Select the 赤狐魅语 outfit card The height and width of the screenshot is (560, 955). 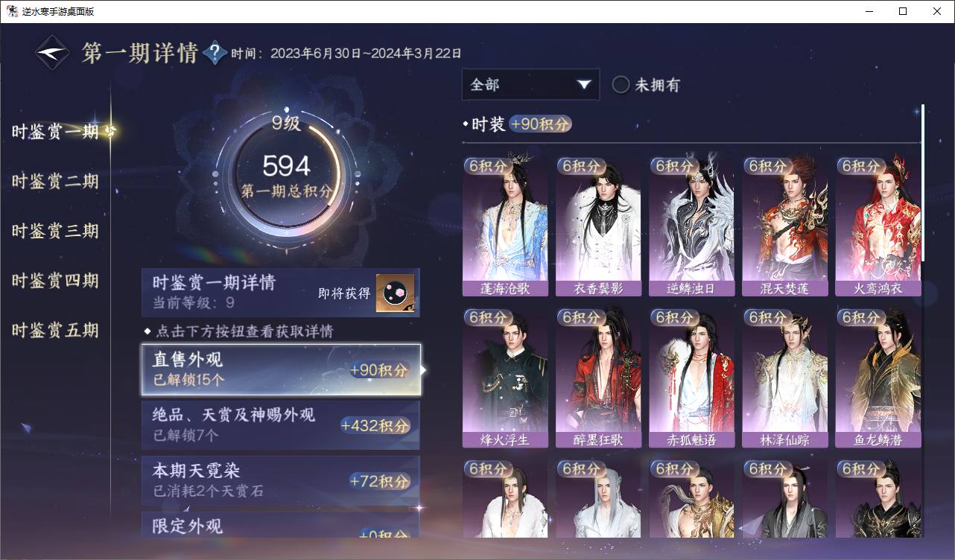click(691, 378)
